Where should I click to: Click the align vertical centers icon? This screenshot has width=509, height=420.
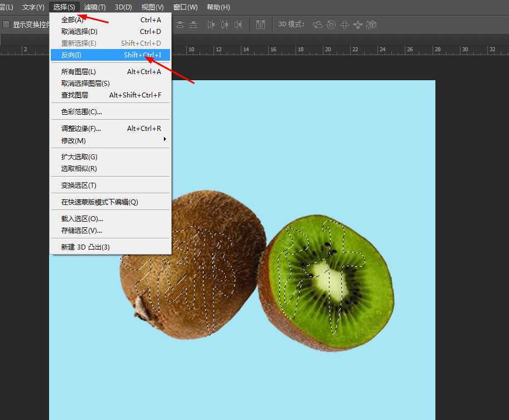(193, 25)
